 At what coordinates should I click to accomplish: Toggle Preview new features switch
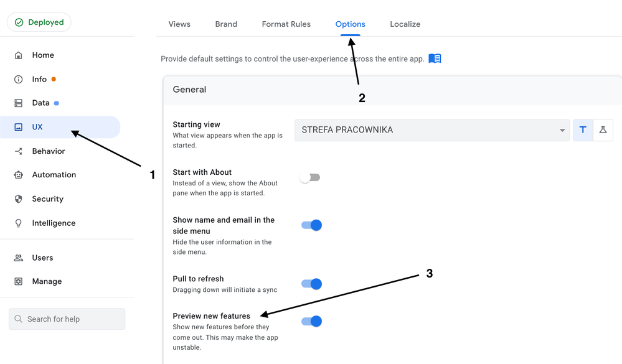coord(311,321)
